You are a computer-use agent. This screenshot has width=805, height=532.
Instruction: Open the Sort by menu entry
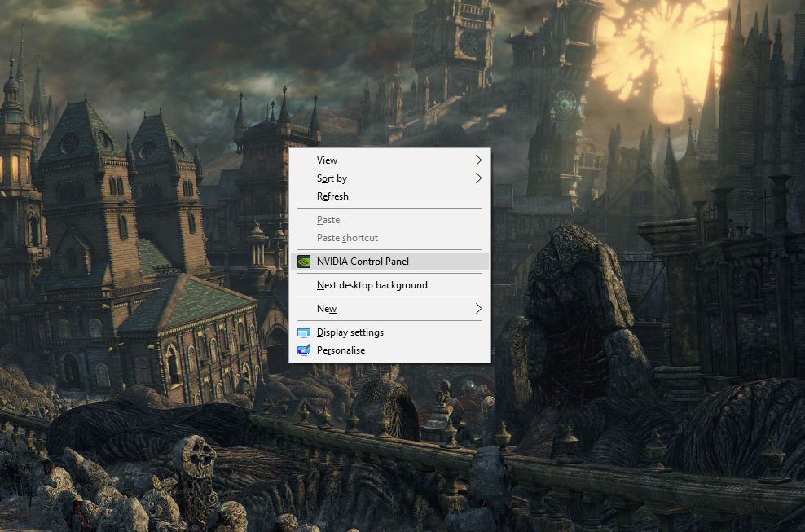tap(389, 178)
